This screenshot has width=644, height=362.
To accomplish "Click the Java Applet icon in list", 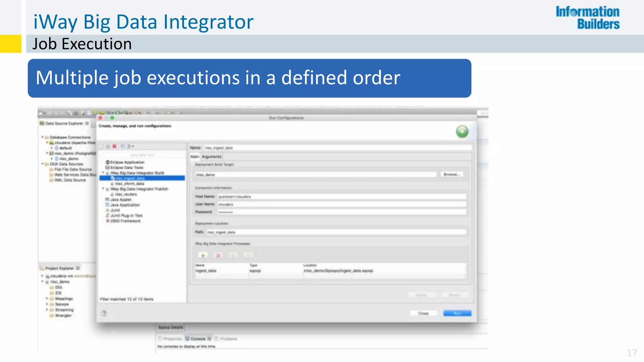I will pyautogui.click(x=108, y=200).
